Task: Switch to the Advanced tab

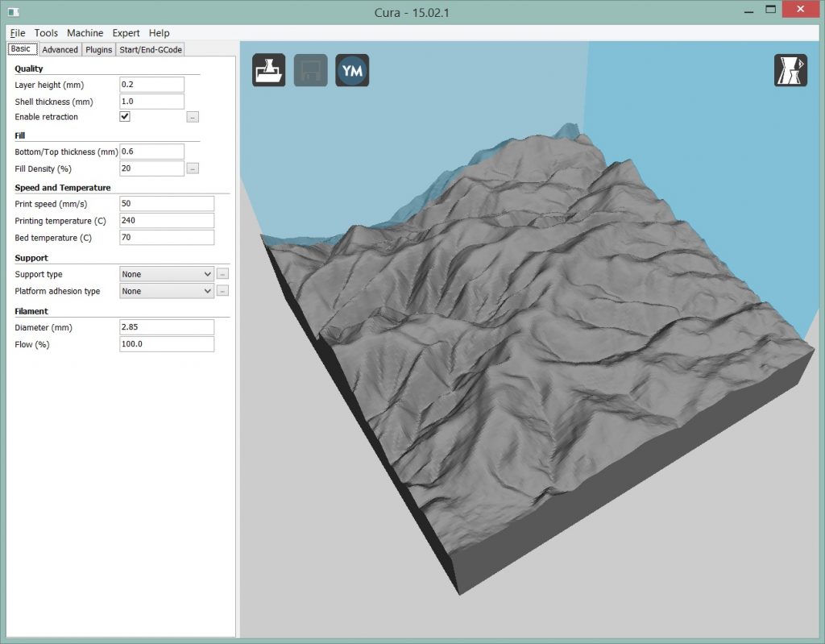Action: 60,50
